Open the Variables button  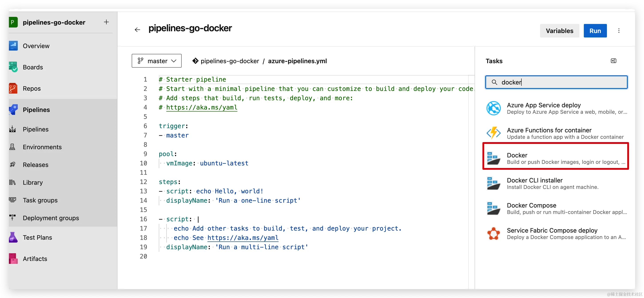tap(559, 31)
